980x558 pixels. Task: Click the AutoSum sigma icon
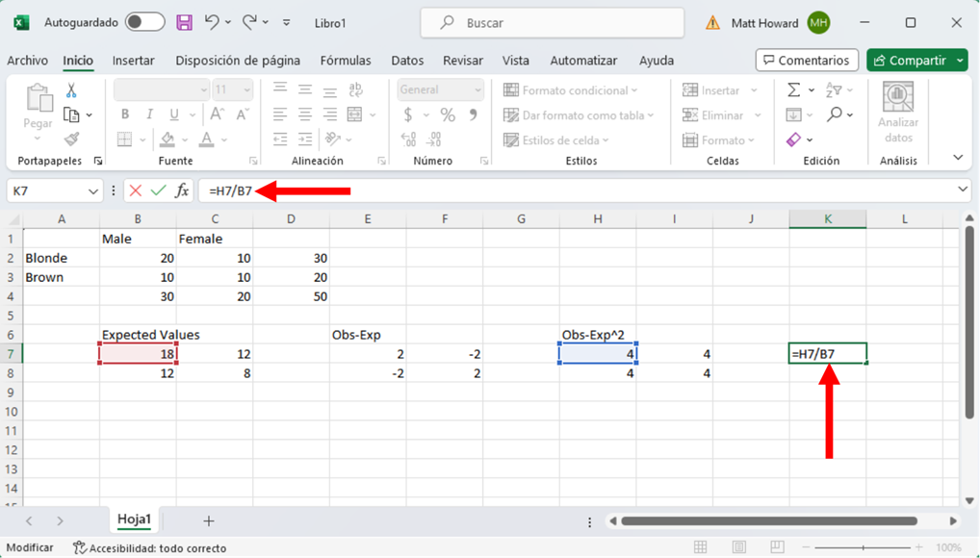[x=794, y=90]
